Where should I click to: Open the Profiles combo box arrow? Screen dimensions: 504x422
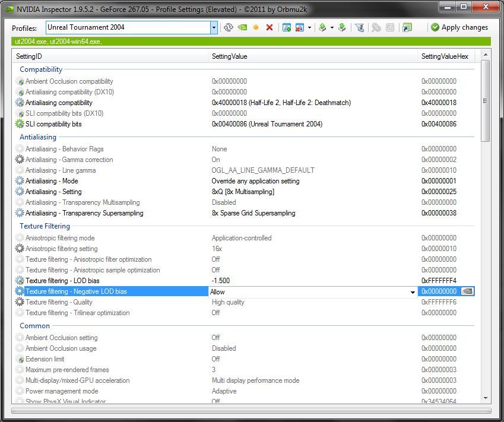point(214,28)
